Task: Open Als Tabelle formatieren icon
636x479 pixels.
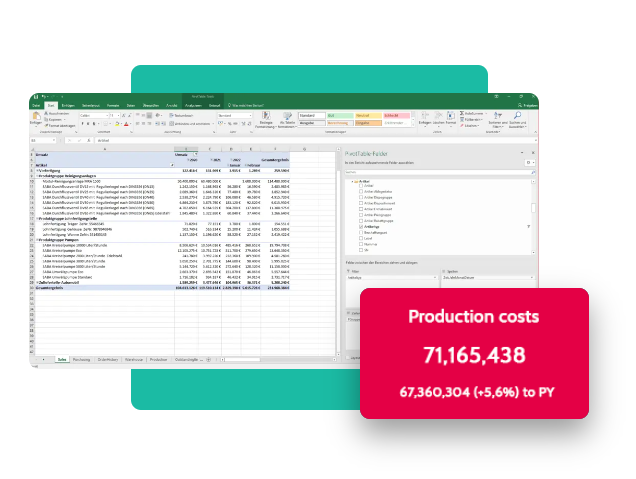Action: (287, 116)
